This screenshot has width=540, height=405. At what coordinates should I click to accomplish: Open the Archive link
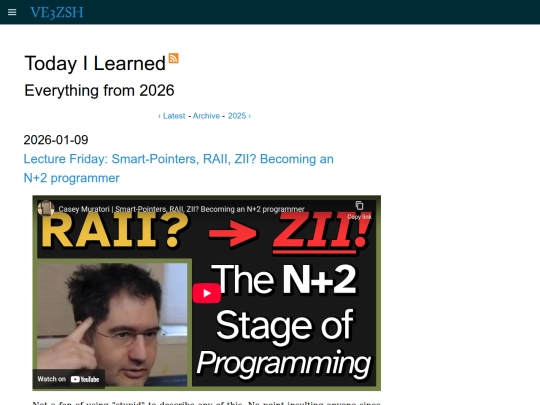[206, 116]
